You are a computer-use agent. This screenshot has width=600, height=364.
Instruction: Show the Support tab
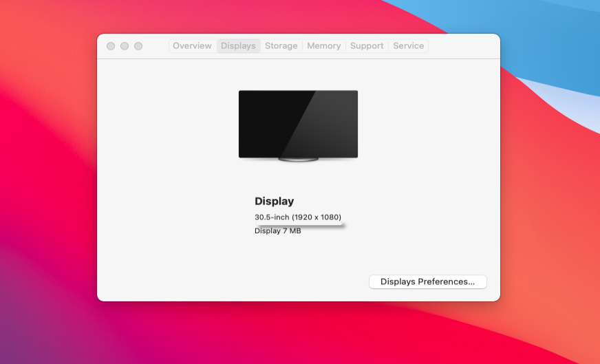[367, 46]
